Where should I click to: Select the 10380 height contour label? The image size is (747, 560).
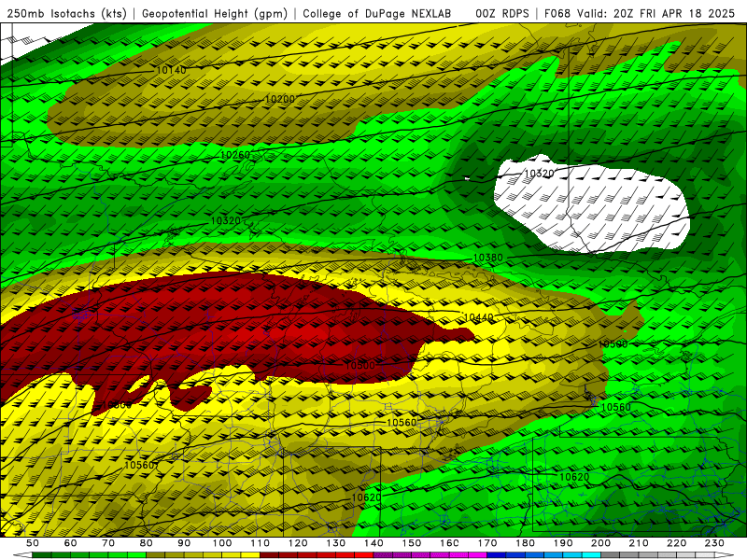click(x=487, y=258)
